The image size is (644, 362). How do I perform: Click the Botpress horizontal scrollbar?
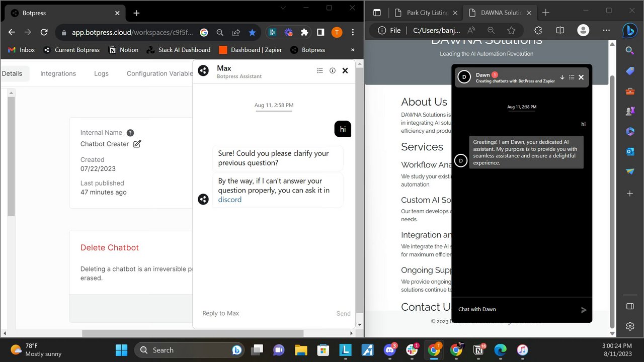[x=193, y=333]
